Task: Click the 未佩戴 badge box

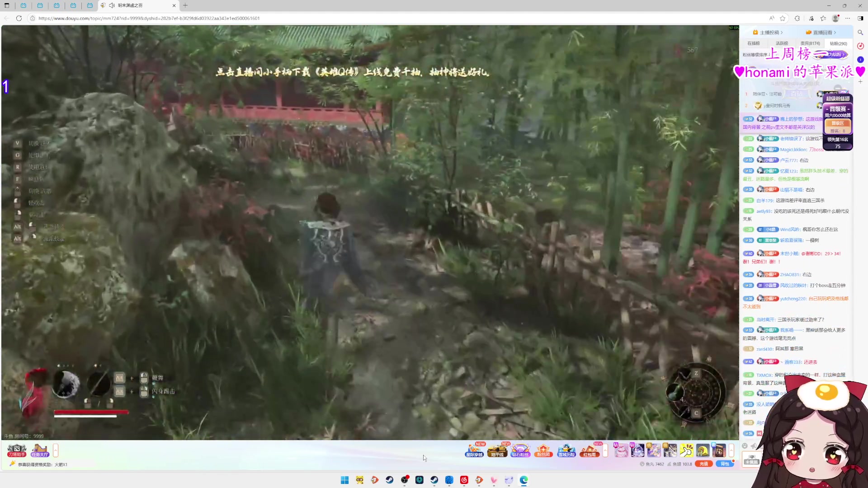Action: pos(751,459)
